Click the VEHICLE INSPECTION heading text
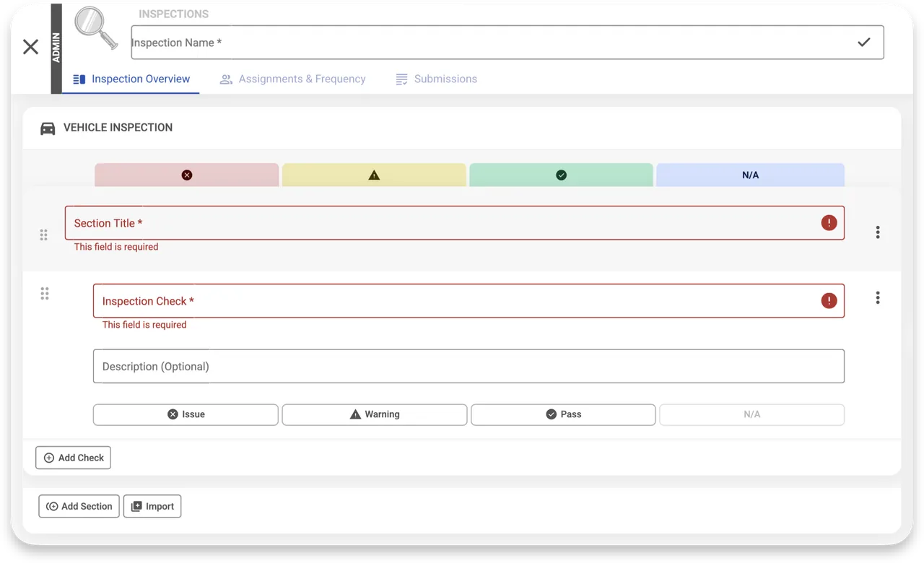The width and height of the screenshot is (924, 563). pyautogui.click(x=118, y=127)
